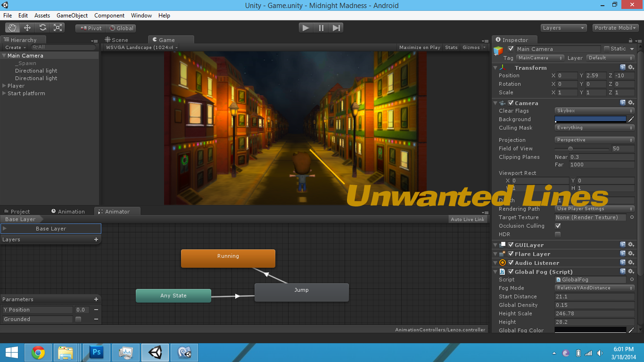This screenshot has width=644, height=362.
Task: Select the Hand tool in the toolbar
Action: coord(12,28)
